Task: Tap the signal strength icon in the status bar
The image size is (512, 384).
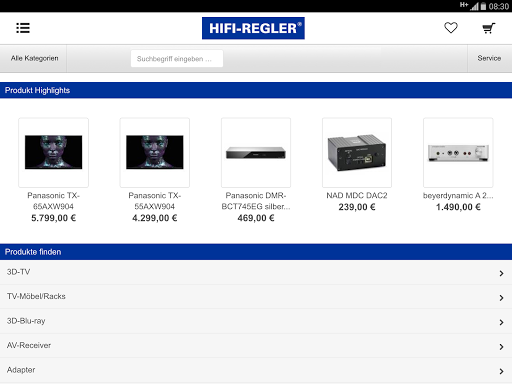Action: (475, 6)
